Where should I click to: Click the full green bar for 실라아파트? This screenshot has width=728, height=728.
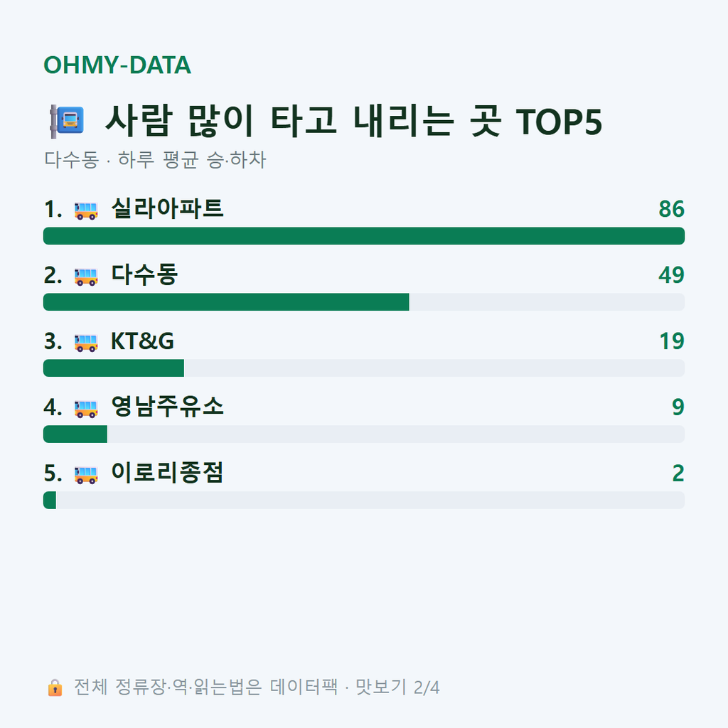coord(364,236)
